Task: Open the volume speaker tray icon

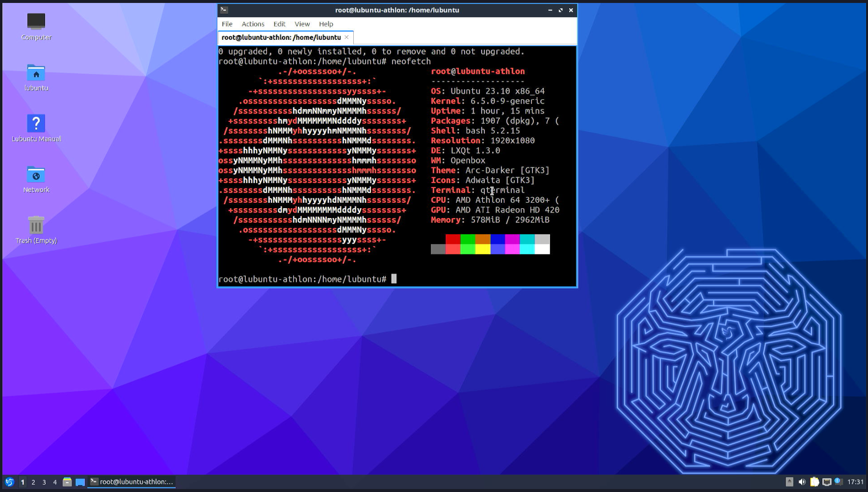Action: 802,482
